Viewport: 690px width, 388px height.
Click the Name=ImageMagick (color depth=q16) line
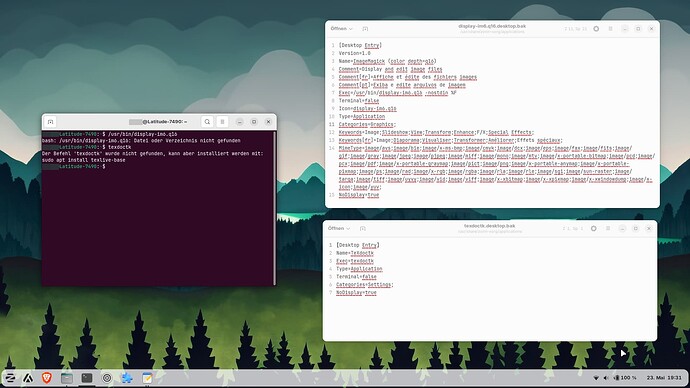[x=388, y=61]
